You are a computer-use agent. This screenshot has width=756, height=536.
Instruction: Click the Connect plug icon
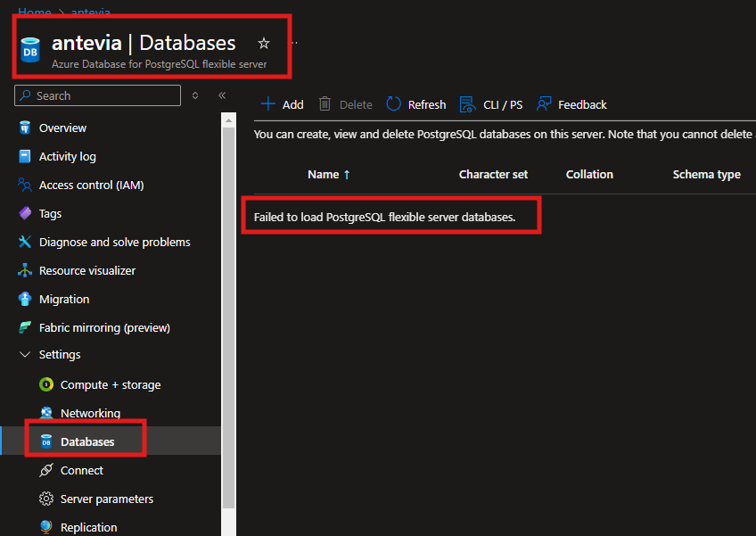(x=46, y=470)
